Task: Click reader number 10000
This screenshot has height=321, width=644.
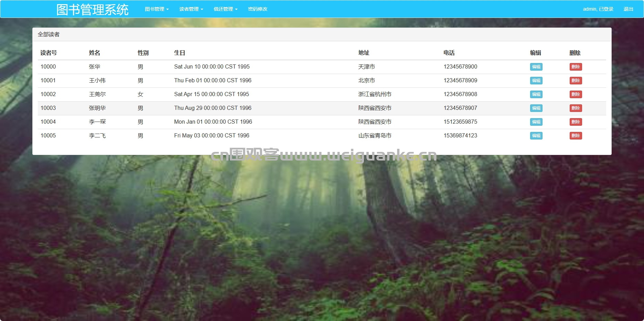Action: coord(48,67)
